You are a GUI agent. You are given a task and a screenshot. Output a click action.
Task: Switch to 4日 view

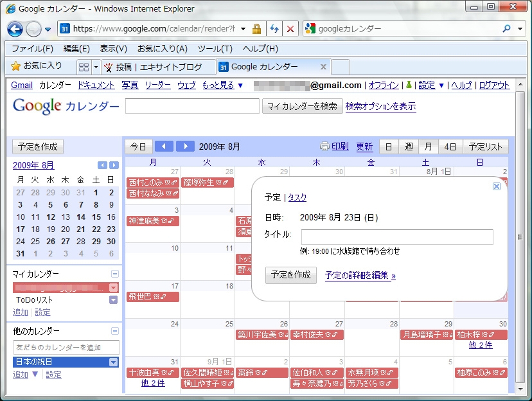[x=450, y=147]
